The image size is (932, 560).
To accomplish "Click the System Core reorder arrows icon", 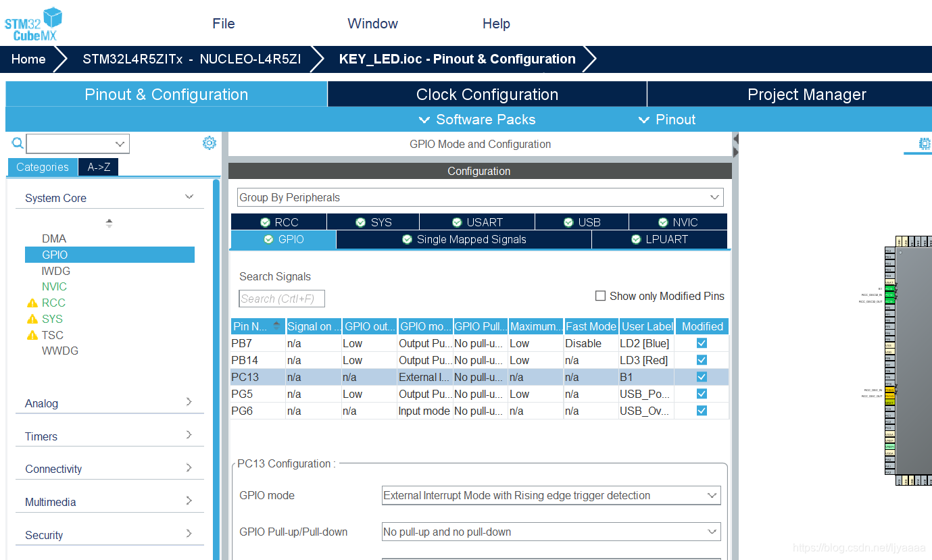I will click(x=109, y=223).
